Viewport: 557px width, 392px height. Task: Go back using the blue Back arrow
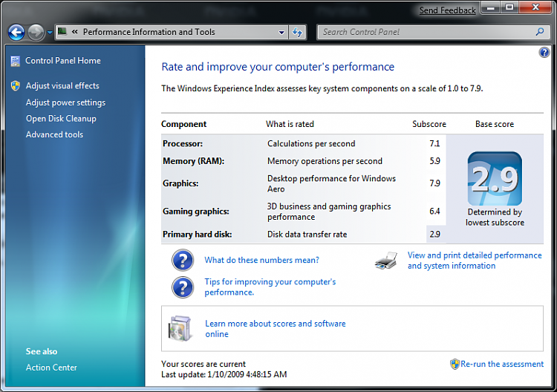tap(16, 33)
